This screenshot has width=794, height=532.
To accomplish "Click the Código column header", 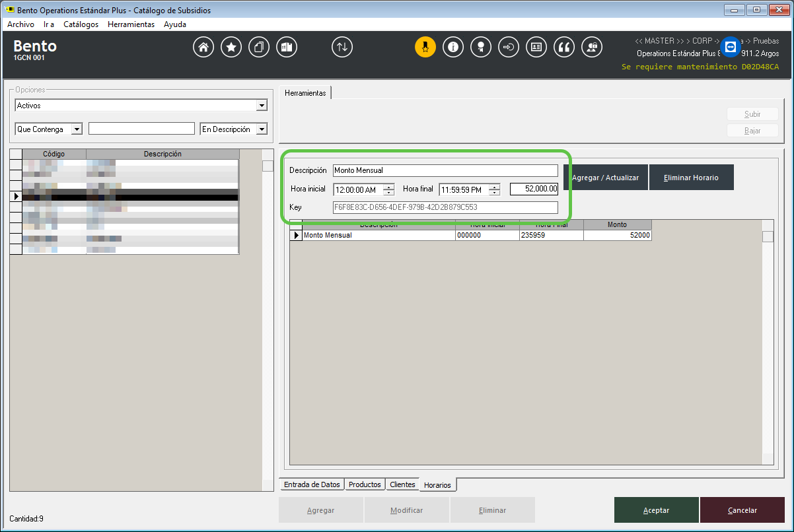I will 54,154.
